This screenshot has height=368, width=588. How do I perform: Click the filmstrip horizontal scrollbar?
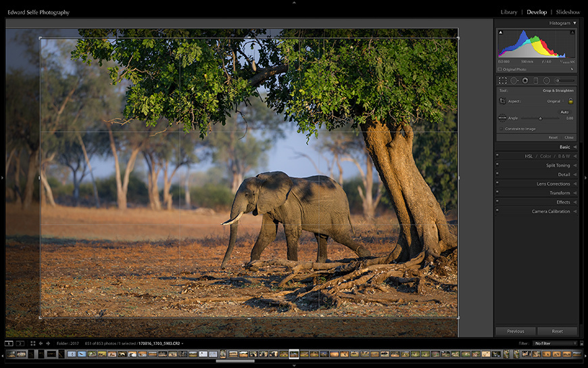coord(235,361)
